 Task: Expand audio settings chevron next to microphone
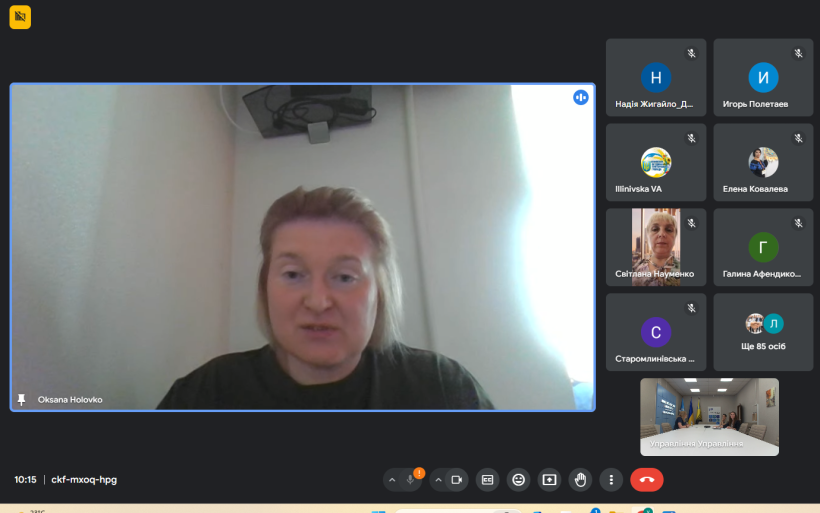click(x=391, y=480)
